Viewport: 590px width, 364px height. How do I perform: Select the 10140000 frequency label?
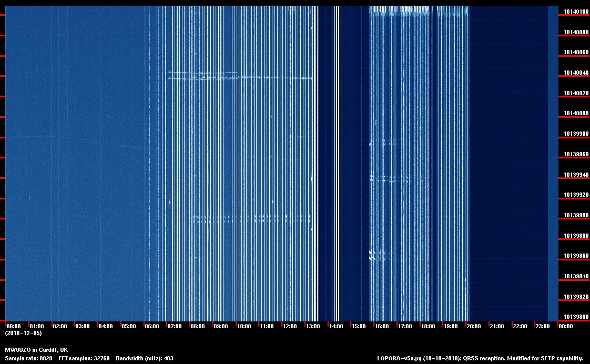tap(575, 113)
